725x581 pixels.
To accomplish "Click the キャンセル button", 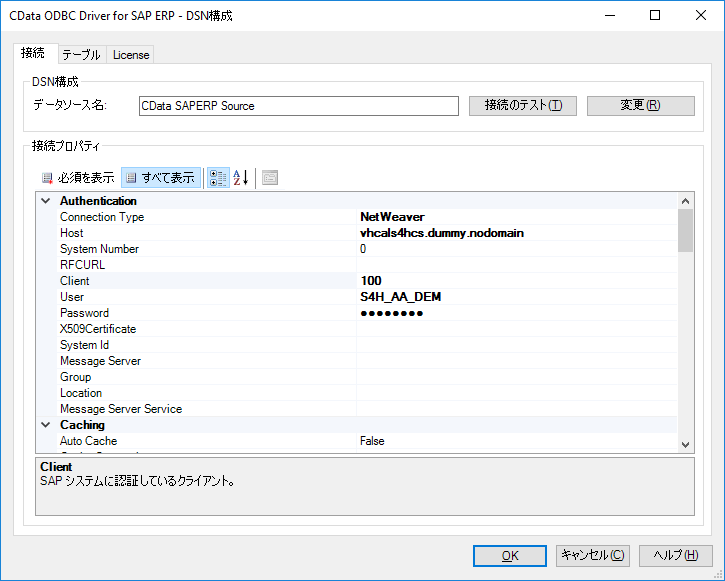I will [x=593, y=556].
